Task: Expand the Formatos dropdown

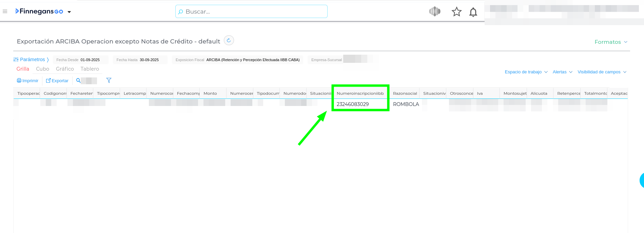Action: point(611,42)
